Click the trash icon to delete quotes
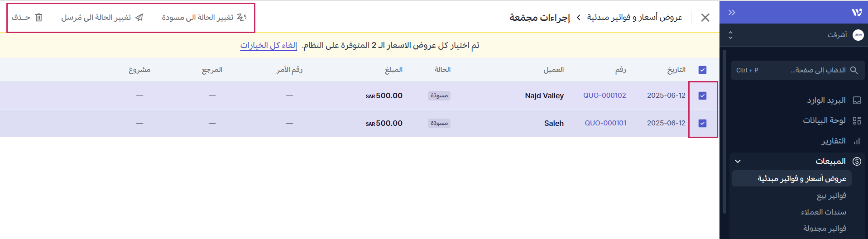 tap(39, 18)
